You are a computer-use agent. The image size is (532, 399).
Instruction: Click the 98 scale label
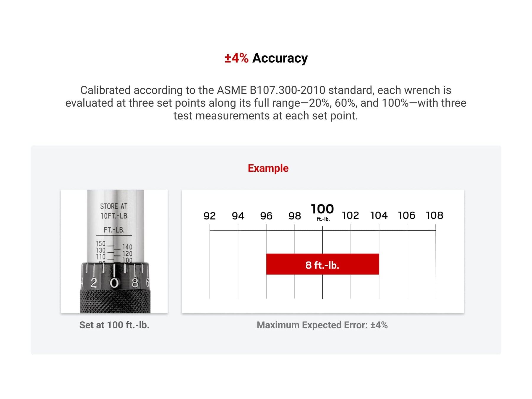click(295, 216)
